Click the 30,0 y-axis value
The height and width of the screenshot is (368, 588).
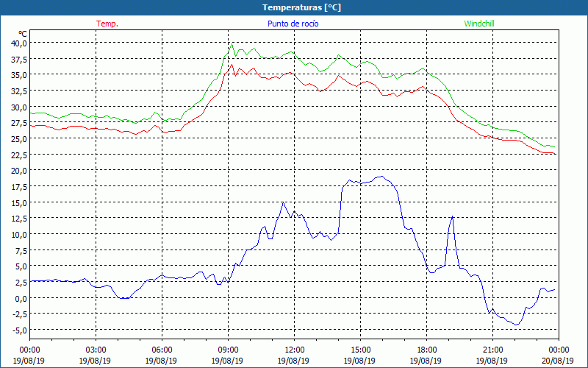[x=19, y=107]
